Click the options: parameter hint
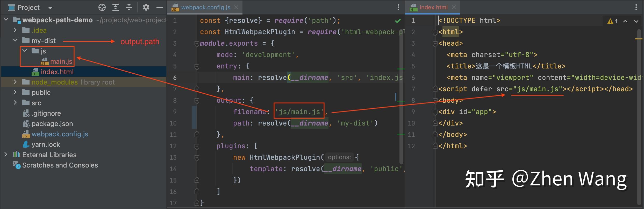 [x=339, y=157]
